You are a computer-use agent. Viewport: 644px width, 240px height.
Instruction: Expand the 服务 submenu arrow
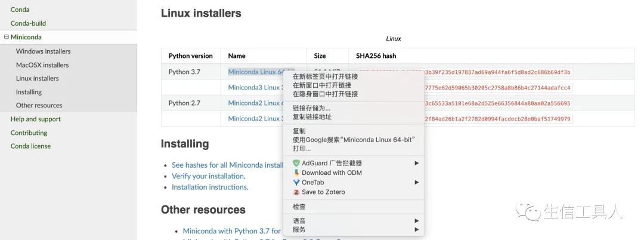(416, 230)
